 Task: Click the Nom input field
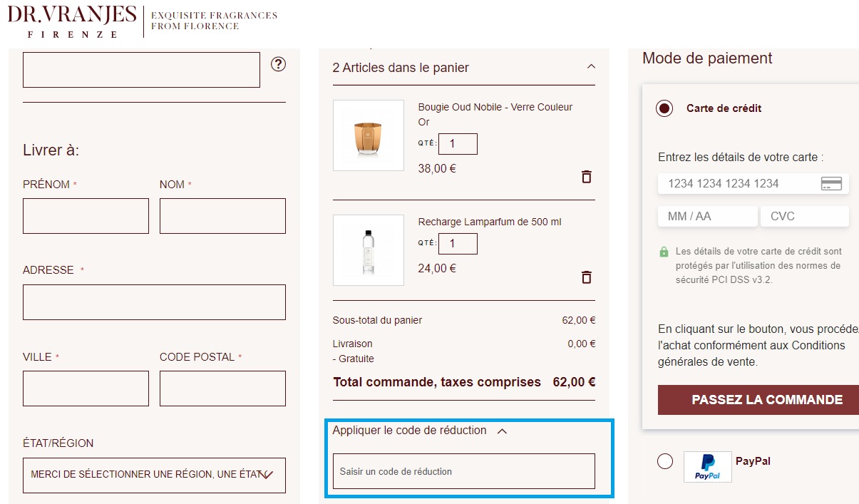pyautogui.click(x=222, y=216)
